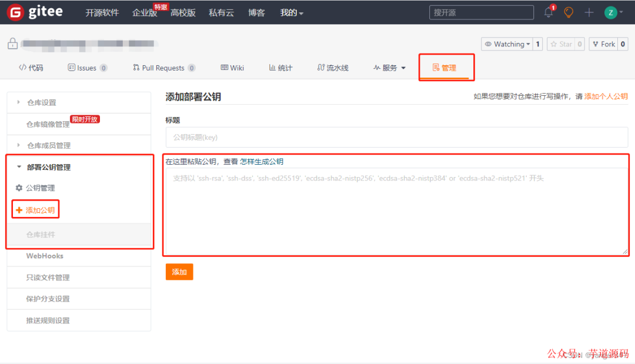Click the orange lightbulb icon
The image size is (635, 364).
(569, 12)
